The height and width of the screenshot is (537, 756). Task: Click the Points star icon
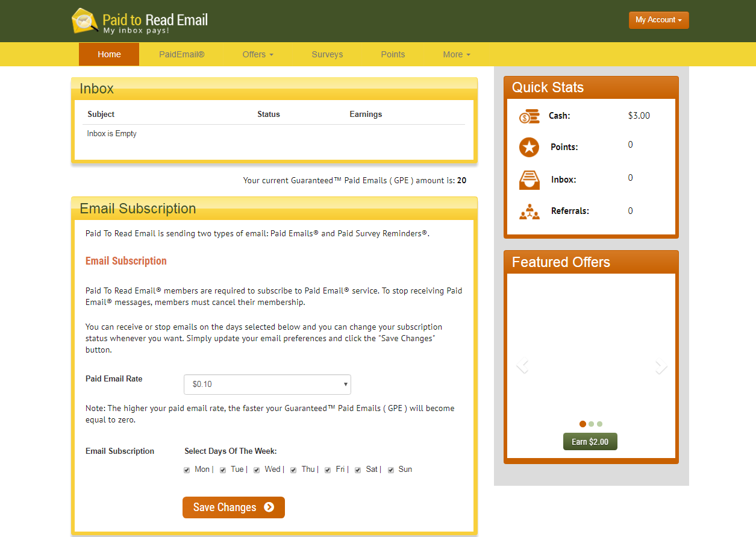tap(529, 147)
